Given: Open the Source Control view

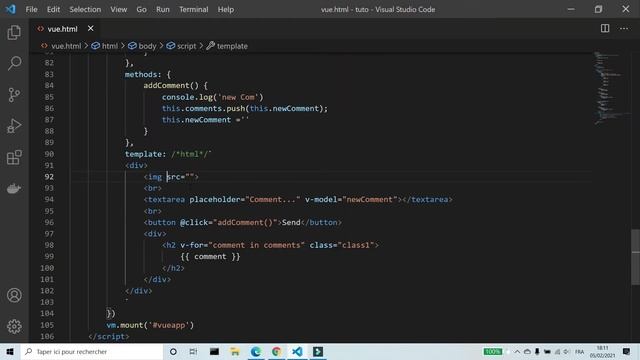Looking at the screenshot, I should [x=14, y=95].
